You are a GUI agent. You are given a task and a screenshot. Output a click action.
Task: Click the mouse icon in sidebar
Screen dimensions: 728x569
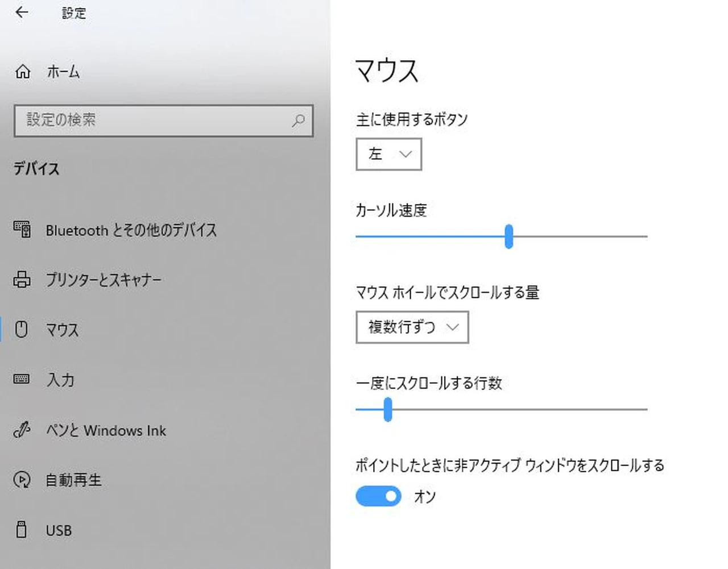coord(22,330)
